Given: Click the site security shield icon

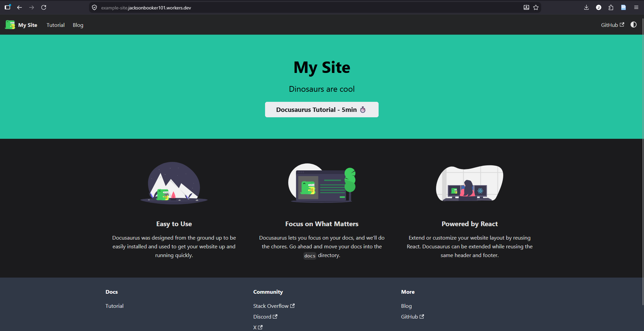Looking at the screenshot, I should coord(94,7).
